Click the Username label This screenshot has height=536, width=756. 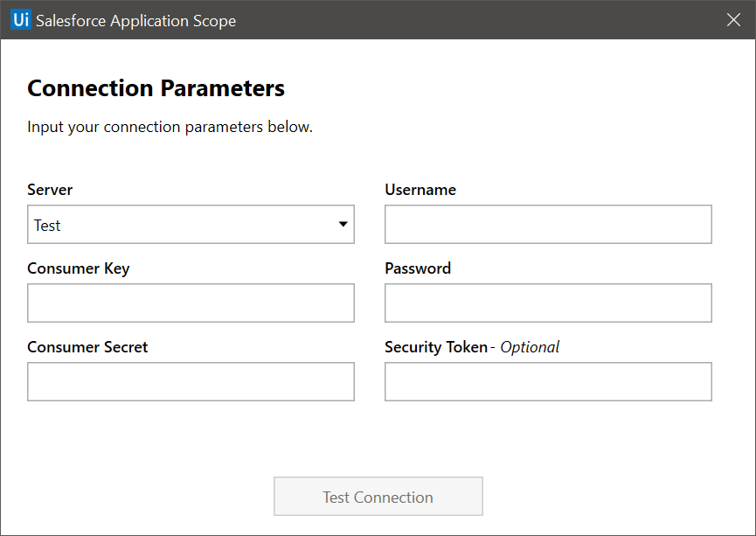(420, 190)
